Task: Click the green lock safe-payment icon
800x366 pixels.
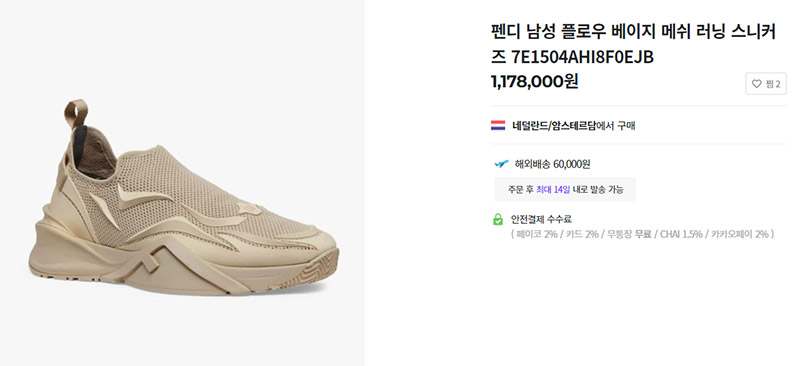Action: pyautogui.click(x=498, y=219)
